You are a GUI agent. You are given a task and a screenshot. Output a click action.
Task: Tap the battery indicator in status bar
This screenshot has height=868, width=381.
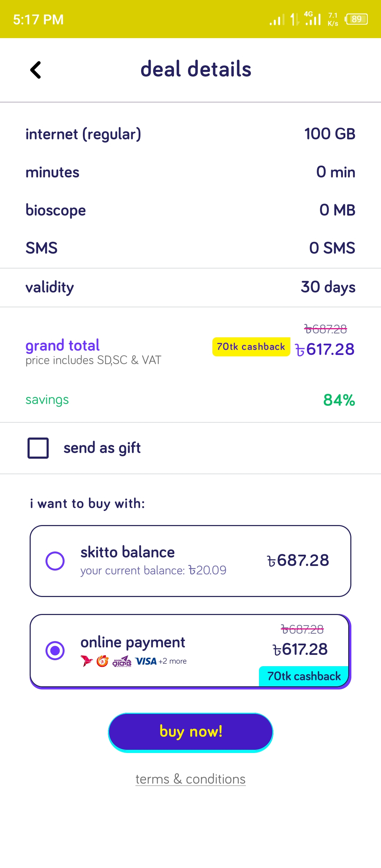click(x=357, y=19)
